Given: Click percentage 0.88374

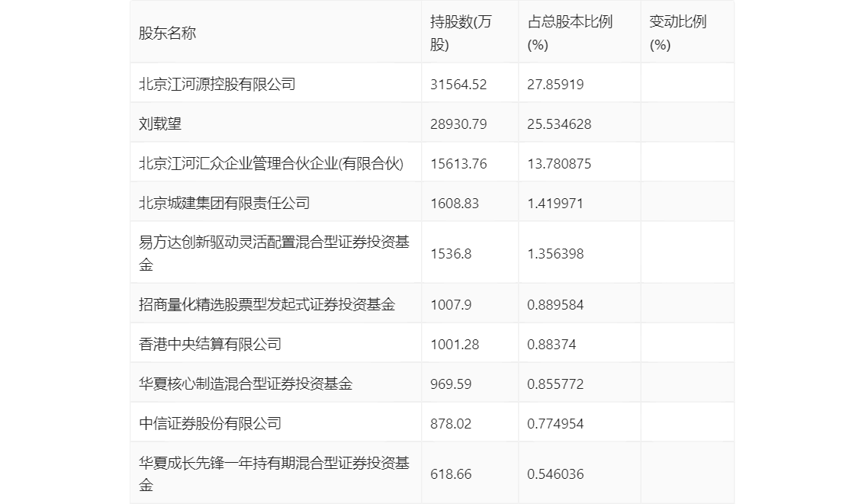Looking at the screenshot, I should click(551, 345).
